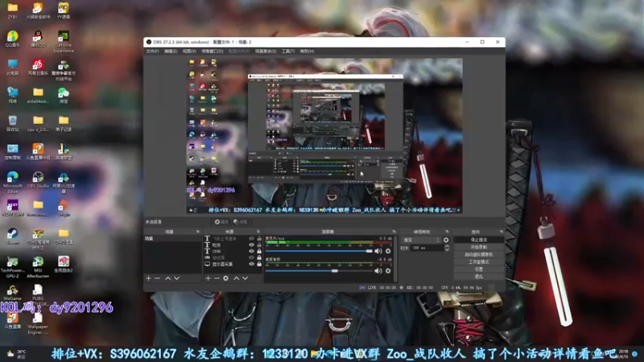The image size is (644, 362).
Task: Open source properties gear under sources list
Action: click(x=225, y=278)
